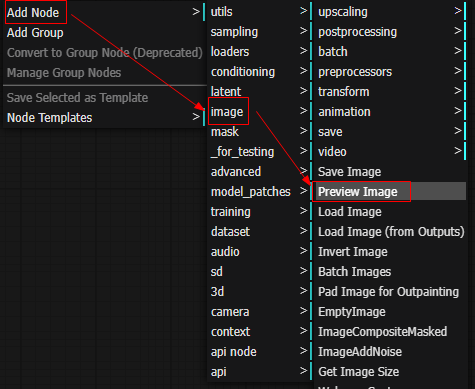The image size is (475, 389).
Task: Open the 3d category
Action: coord(260,292)
